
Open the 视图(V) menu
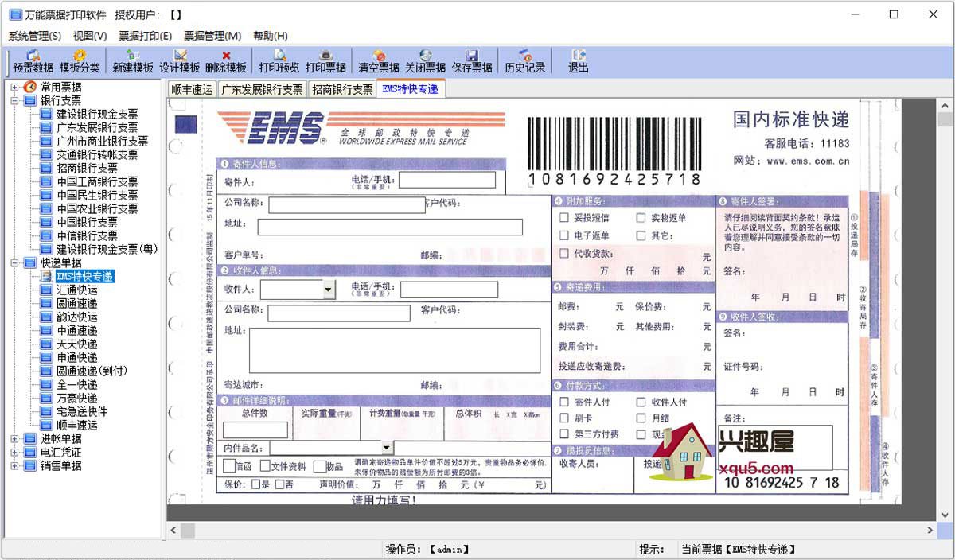90,36
